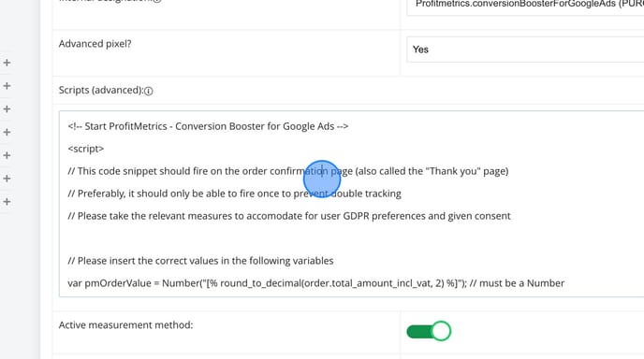The height and width of the screenshot is (359, 644).
Task: Click the 'Please insert the correct values' comment line
Action: (x=200, y=261)
